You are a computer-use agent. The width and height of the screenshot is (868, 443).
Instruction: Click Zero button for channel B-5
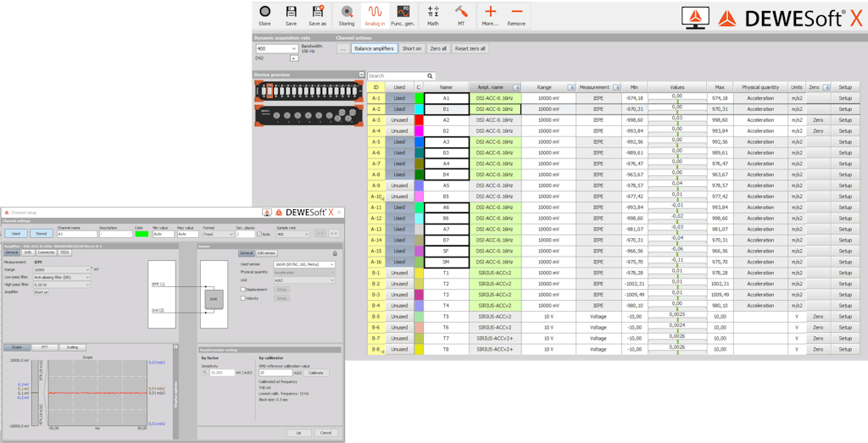tap(818, 316)
